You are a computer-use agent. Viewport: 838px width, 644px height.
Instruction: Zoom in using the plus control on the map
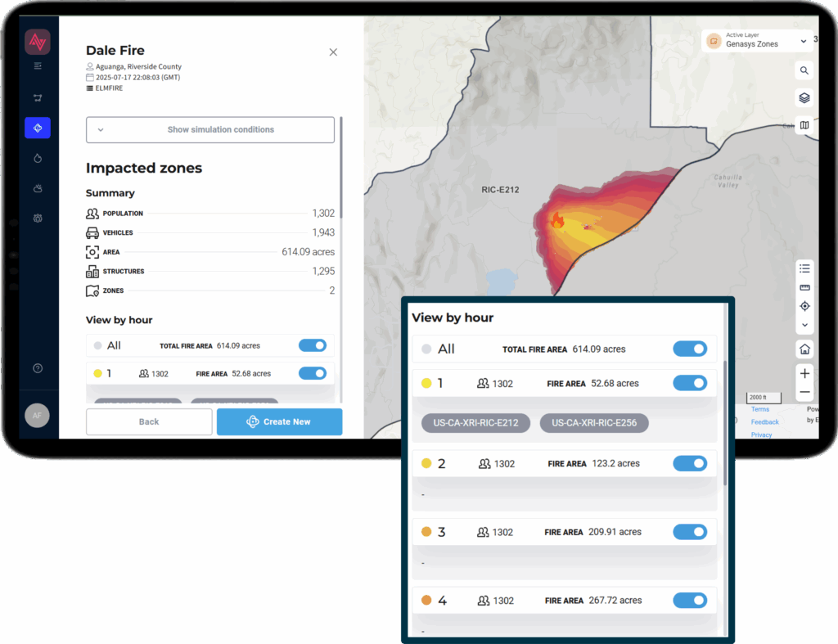(x=804, y=373)
